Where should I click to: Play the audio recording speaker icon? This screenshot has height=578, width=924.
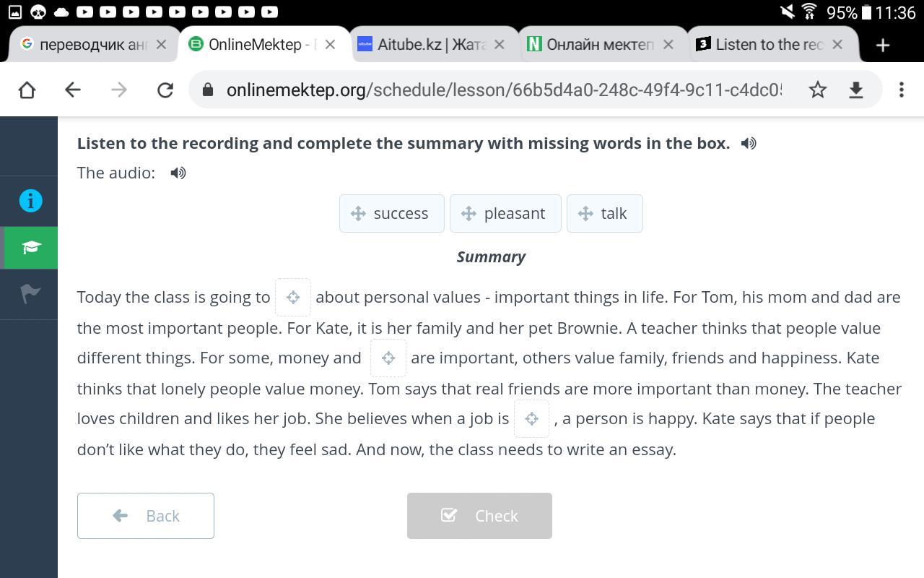178,173
